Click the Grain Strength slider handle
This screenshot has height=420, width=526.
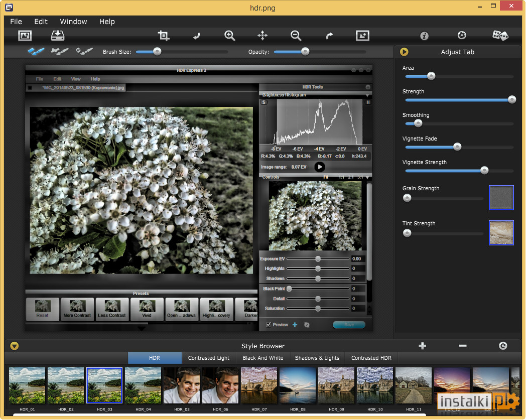point(407,198)
